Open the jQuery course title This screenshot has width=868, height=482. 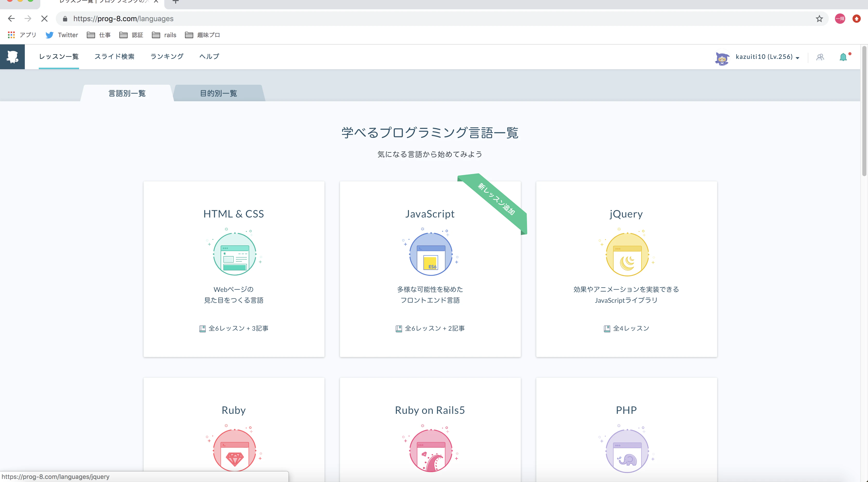coord(626,214)
